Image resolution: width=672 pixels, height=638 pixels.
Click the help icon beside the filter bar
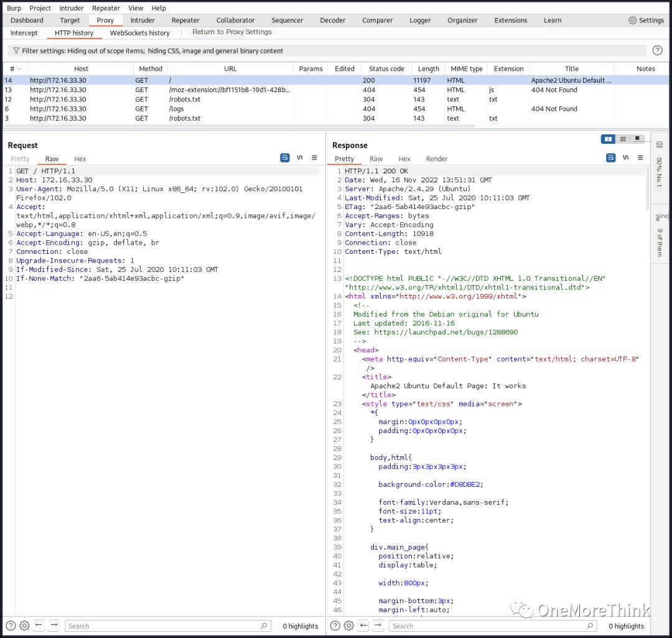coord(657,50)
